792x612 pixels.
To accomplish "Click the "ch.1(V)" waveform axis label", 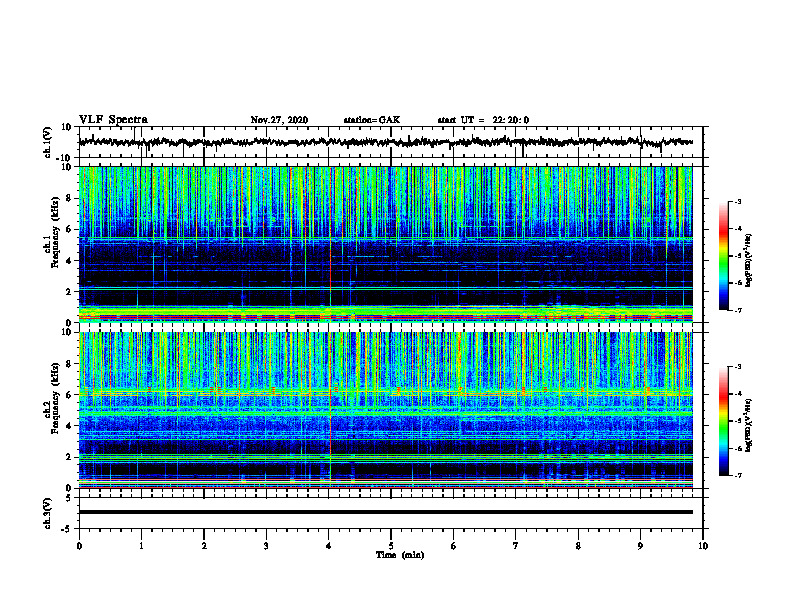I will click(48, 142).
